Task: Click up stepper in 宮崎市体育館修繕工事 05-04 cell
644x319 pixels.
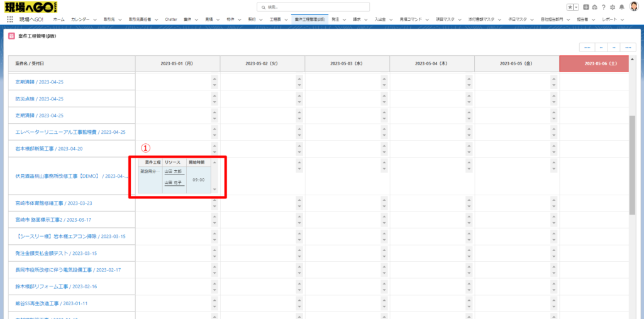Action: (469, 200)
